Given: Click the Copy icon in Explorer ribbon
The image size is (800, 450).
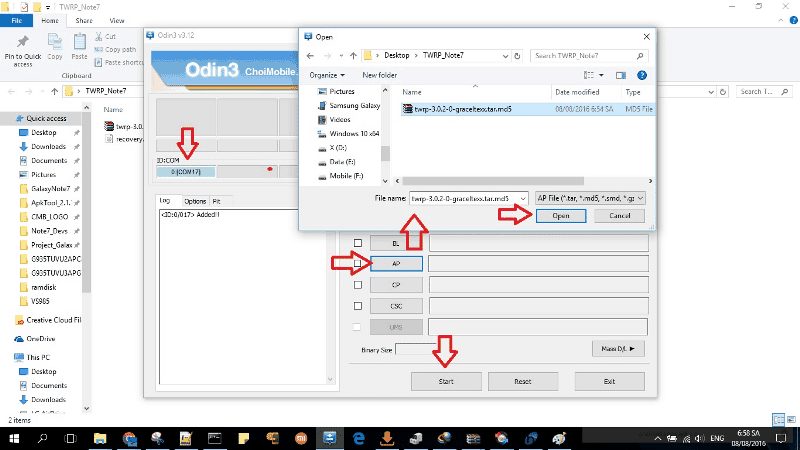Looking at the screenshot, I should 55,47.
